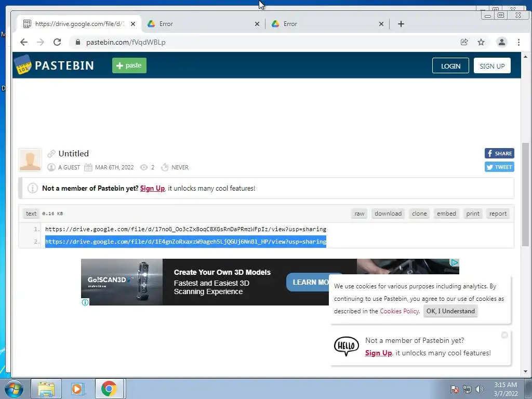
Task: Click the Pastebin logo icon
Action: coord(23,65)
